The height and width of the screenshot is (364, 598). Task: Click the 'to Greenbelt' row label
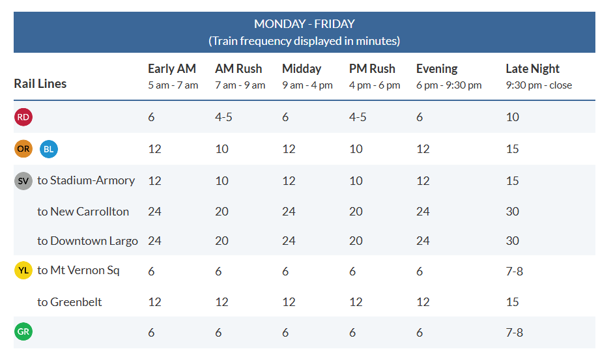70,302
